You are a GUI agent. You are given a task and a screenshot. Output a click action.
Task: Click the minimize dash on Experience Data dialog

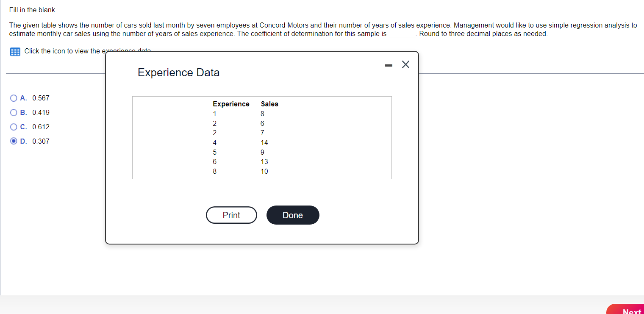[x=388, y=64]
